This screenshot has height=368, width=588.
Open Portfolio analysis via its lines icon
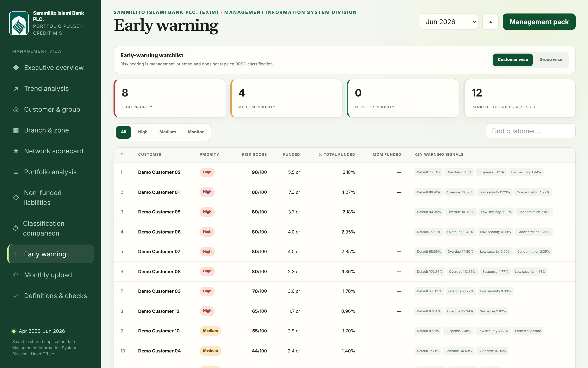16,172
